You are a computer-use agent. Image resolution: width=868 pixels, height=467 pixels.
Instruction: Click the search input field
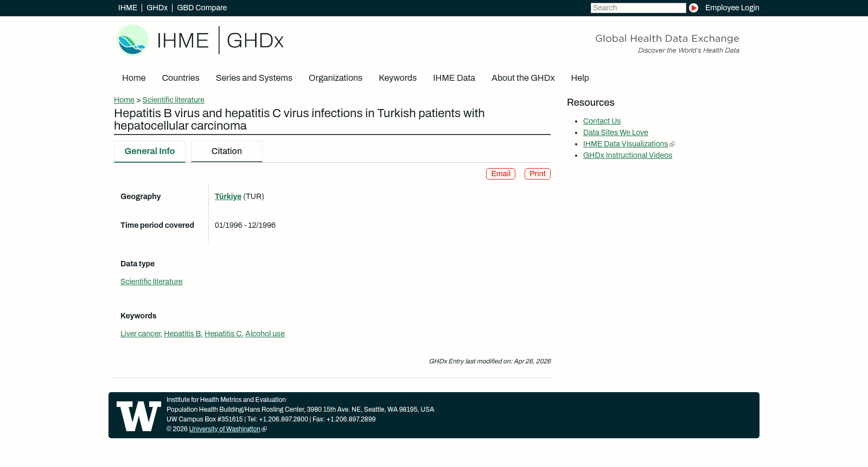[x=638, y=8]
